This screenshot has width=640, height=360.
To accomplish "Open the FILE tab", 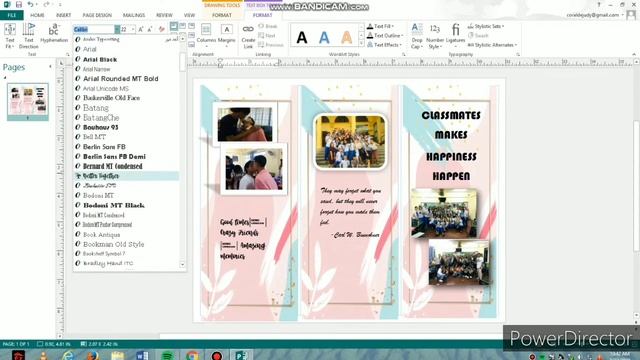I will (12, 15).
